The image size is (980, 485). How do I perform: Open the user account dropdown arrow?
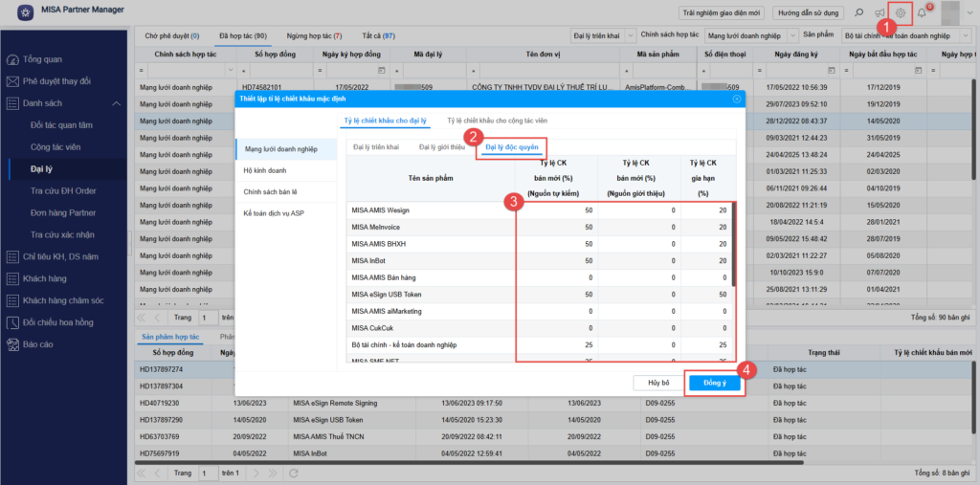coord(970,13)
